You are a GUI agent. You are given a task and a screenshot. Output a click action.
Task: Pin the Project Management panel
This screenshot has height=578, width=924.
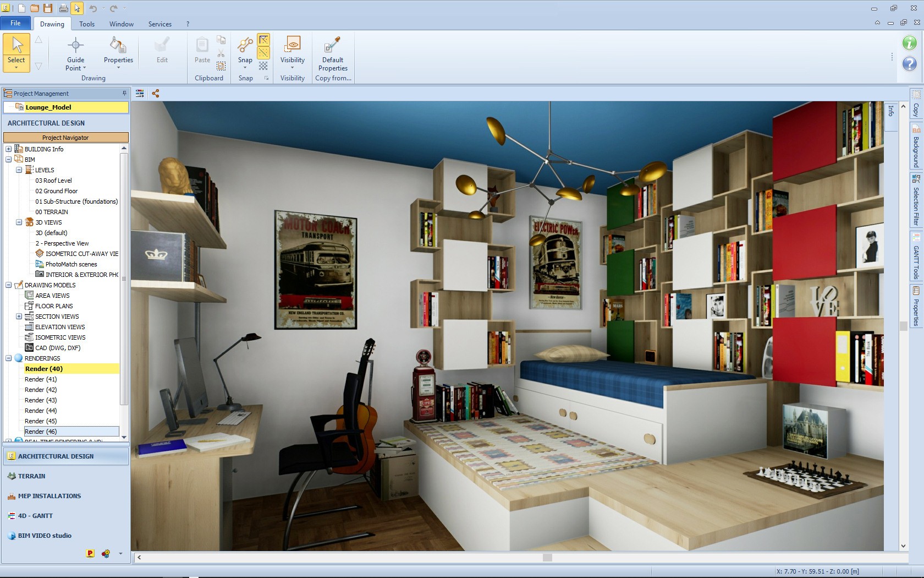(x=124, y=93)
